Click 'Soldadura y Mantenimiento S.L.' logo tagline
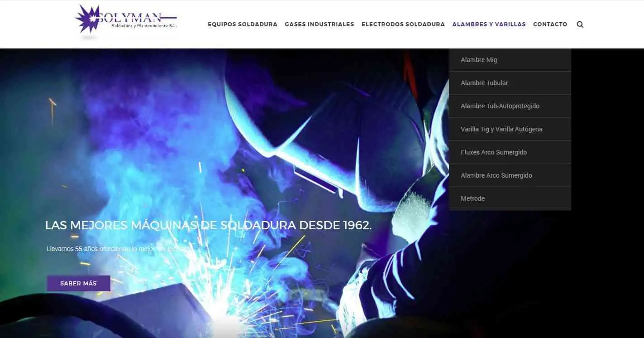 [144, 26]
